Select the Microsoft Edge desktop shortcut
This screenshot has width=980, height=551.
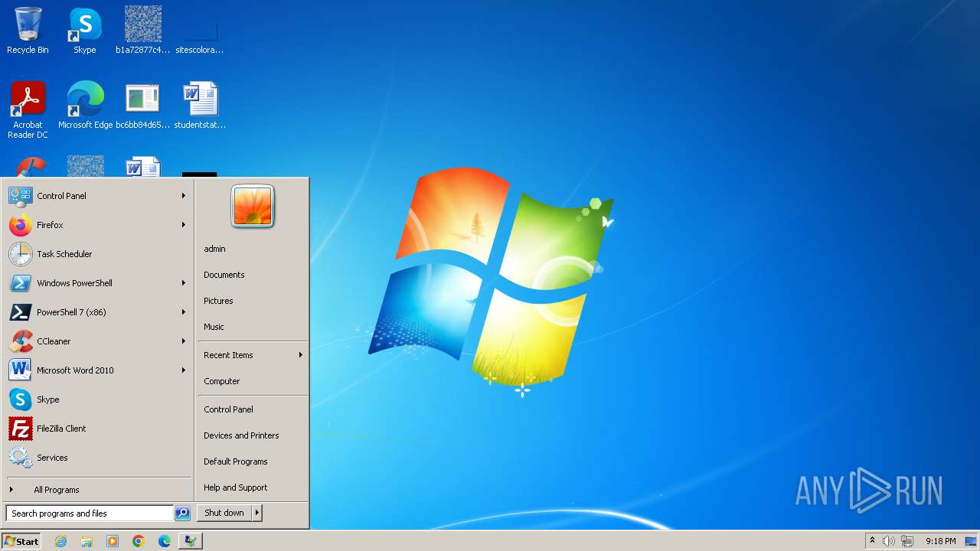click(85, 106)
